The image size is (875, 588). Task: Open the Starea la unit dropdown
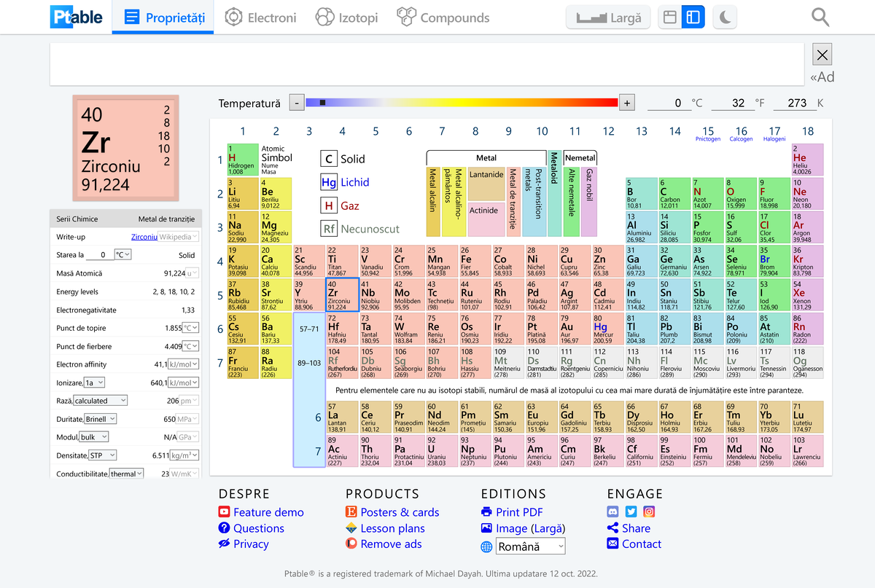click(x=123, y=255)
